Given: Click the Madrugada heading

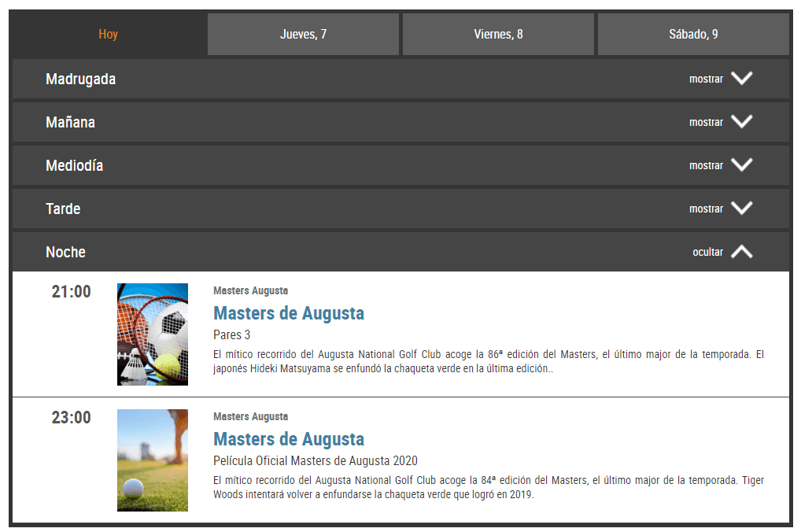Looking at the screenshot, I should coord(81,79).
